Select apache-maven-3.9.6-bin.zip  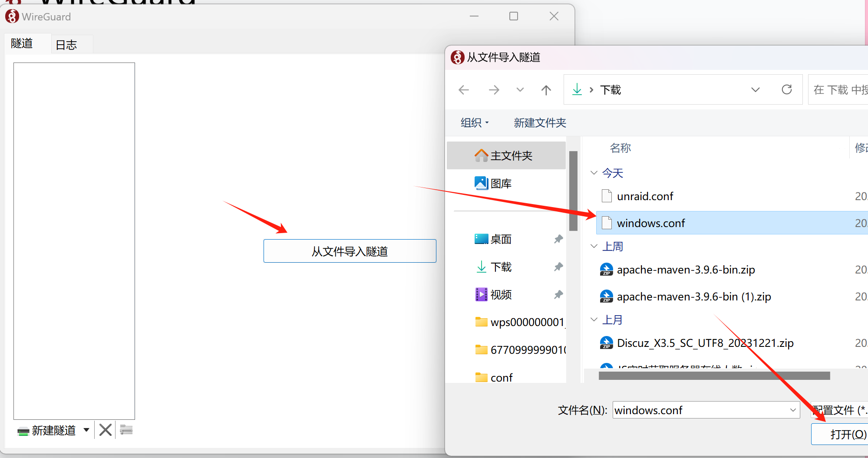732,270
